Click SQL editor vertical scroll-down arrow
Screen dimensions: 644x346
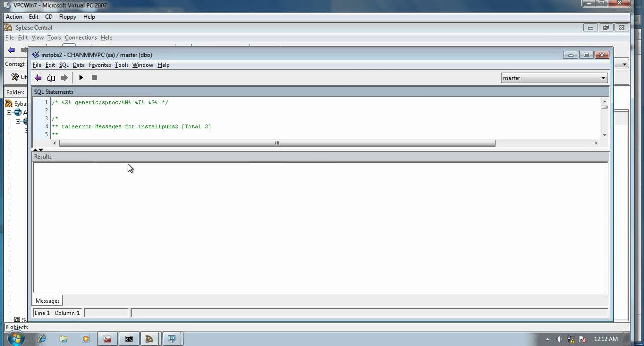pyautogui.click(x=604, y=135)
